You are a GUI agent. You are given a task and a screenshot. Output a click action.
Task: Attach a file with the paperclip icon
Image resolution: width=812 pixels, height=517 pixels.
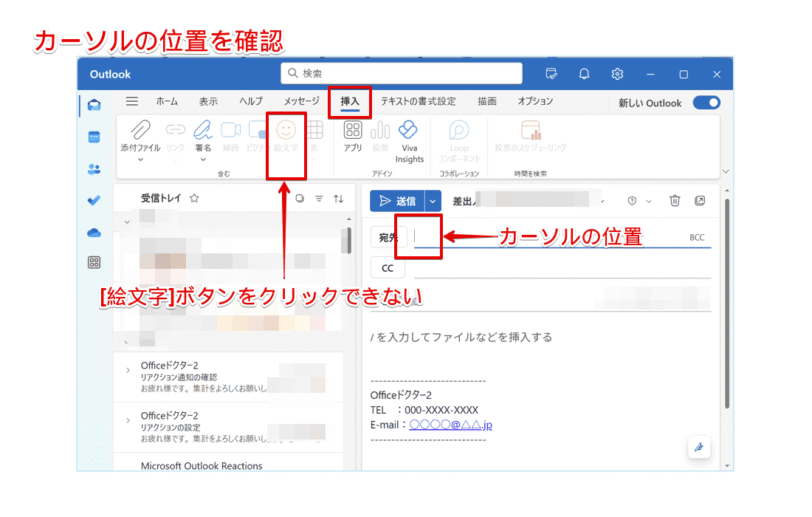[140, 130]
